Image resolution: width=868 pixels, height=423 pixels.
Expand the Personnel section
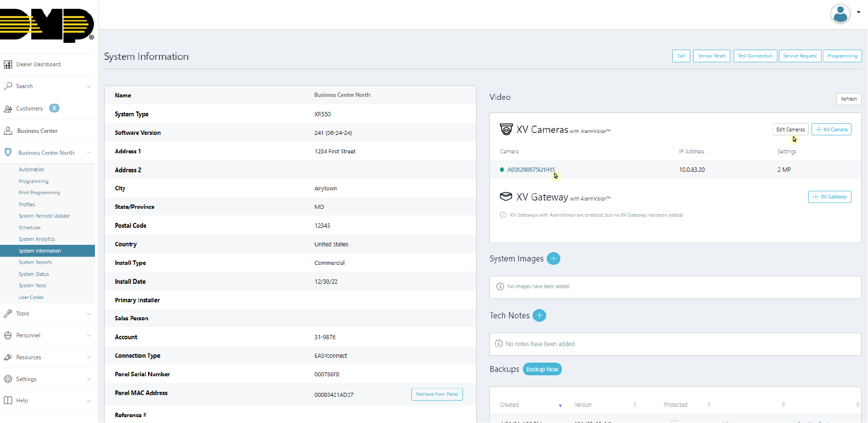pos(89,335)
